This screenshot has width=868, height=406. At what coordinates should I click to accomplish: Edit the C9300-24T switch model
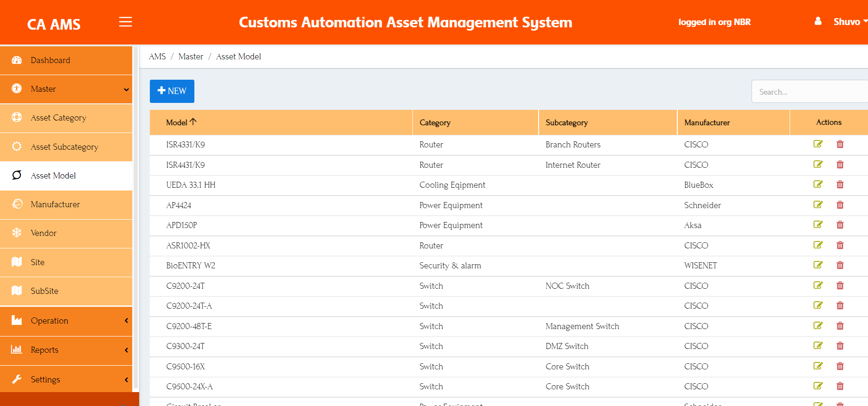click(818, 346)
